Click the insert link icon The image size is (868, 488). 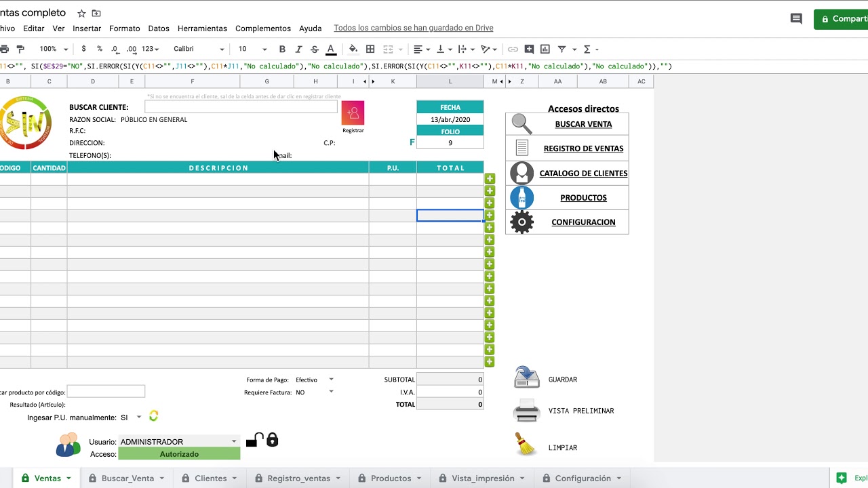point(513,49)
